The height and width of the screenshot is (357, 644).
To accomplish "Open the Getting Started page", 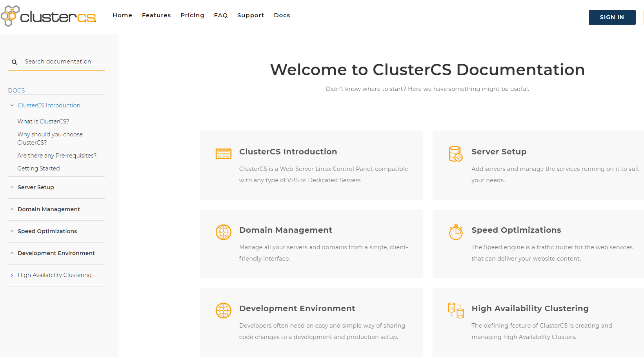I will [x=38, y=169].
